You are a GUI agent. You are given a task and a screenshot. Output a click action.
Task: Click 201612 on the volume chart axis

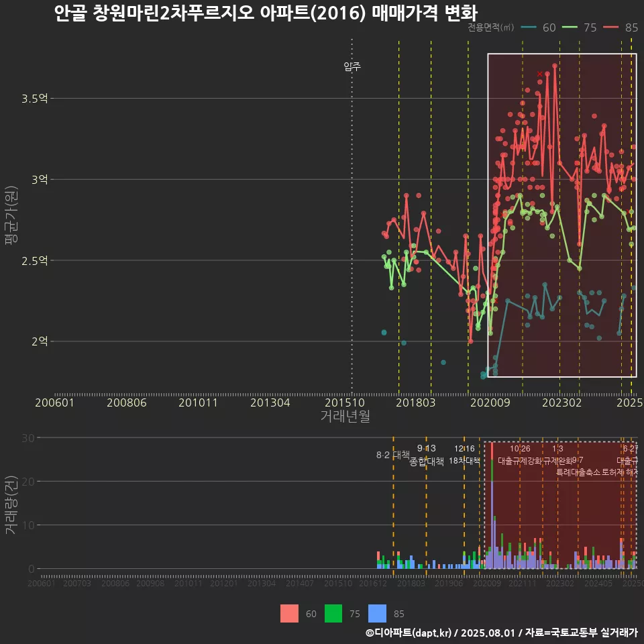coord(373,583)
